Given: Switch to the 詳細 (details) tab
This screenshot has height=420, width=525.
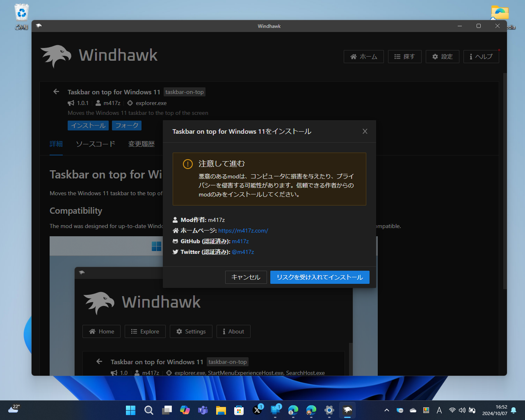Looking at the screenshot, I should [56, 144].
